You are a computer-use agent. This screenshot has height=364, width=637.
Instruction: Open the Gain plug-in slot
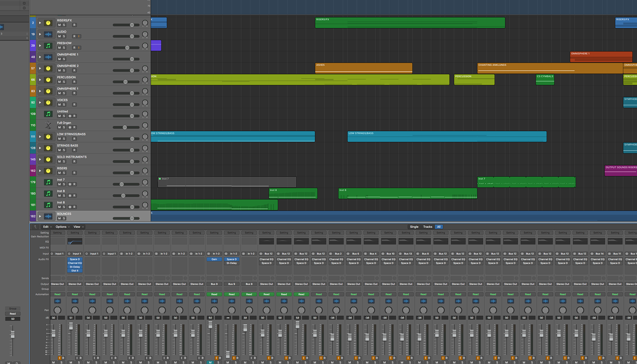[214, 259]
